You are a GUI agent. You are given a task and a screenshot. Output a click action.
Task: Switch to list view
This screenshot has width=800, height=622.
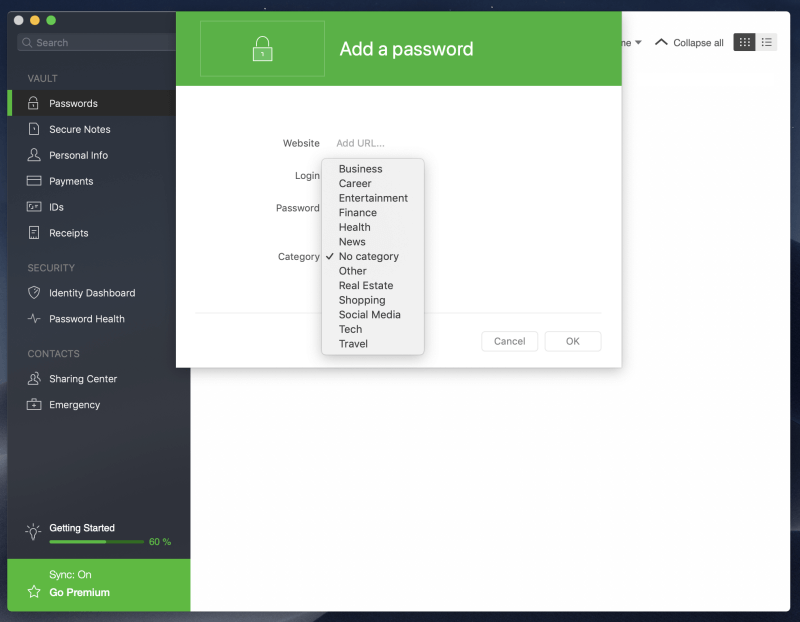(x=766, y=42)
